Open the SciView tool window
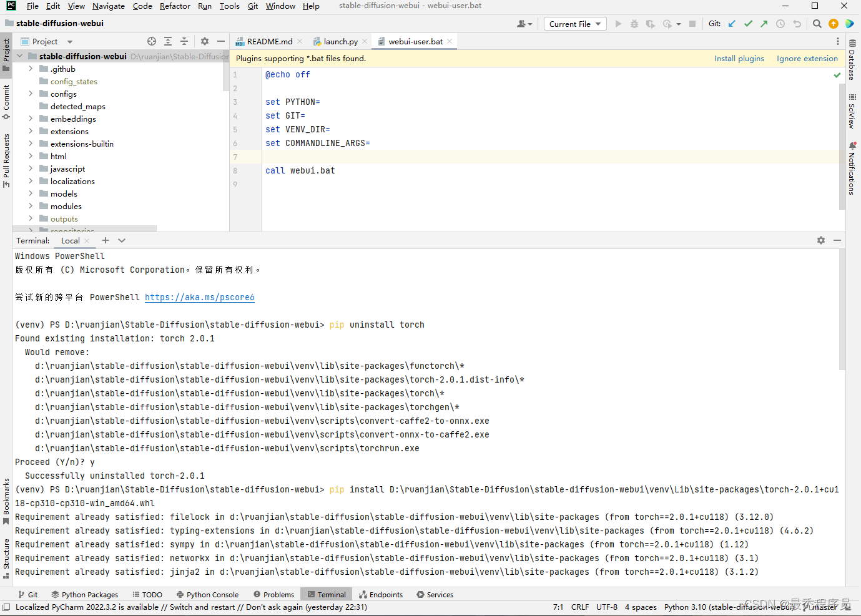861x616 pixels. (x=852, y=111)
